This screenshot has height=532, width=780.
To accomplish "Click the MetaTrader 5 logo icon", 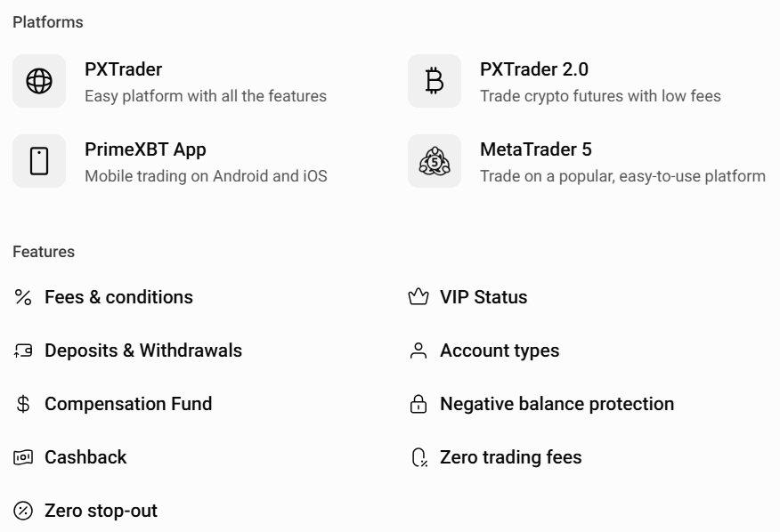I will [435, 161].
